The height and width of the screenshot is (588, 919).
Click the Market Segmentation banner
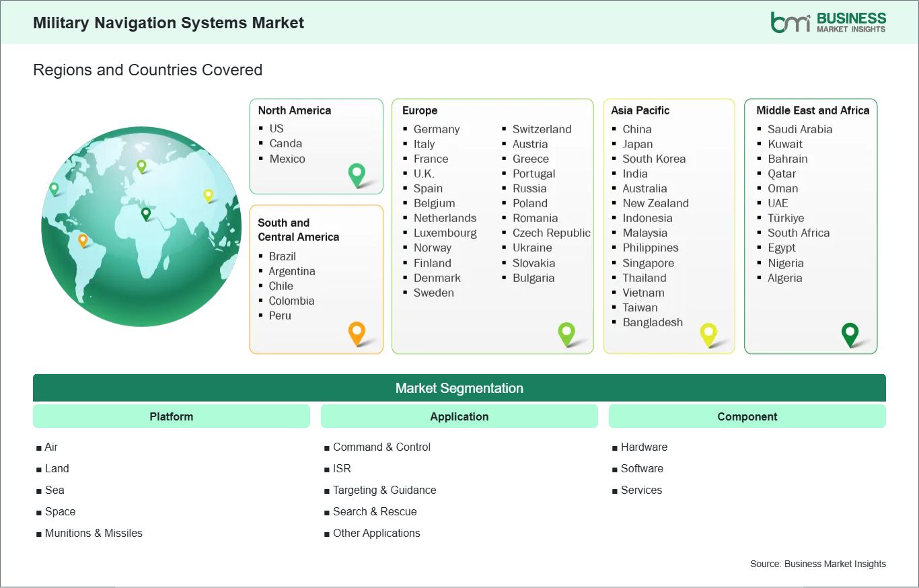coord(459,388)
